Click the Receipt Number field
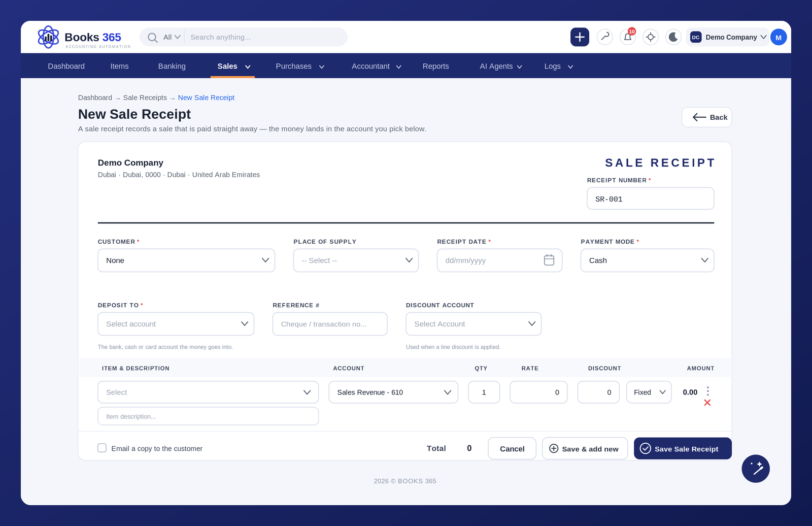The image size is (812, 526). 651,199
